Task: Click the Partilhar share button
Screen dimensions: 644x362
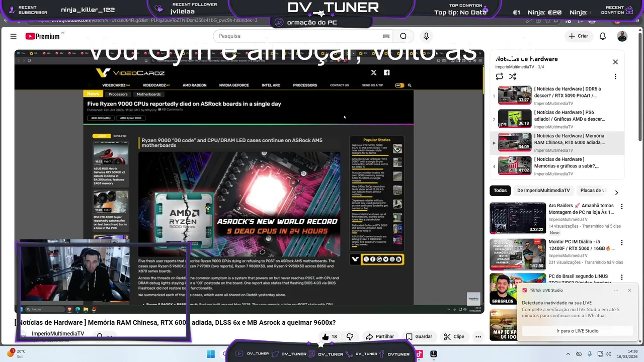Action: (380, 336)
